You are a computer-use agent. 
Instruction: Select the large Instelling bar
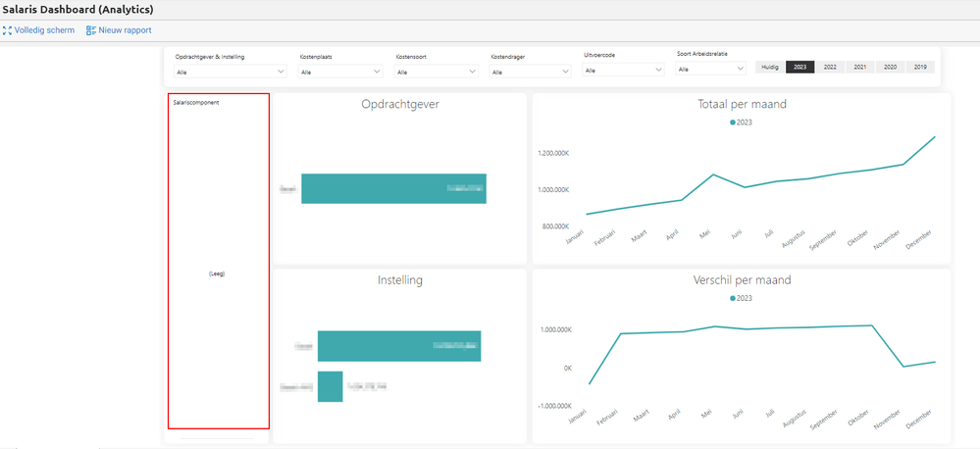click(398, 346)
